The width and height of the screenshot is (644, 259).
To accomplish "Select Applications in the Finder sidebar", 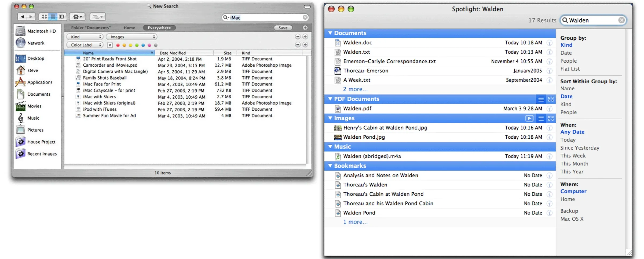I will point(40,82).
